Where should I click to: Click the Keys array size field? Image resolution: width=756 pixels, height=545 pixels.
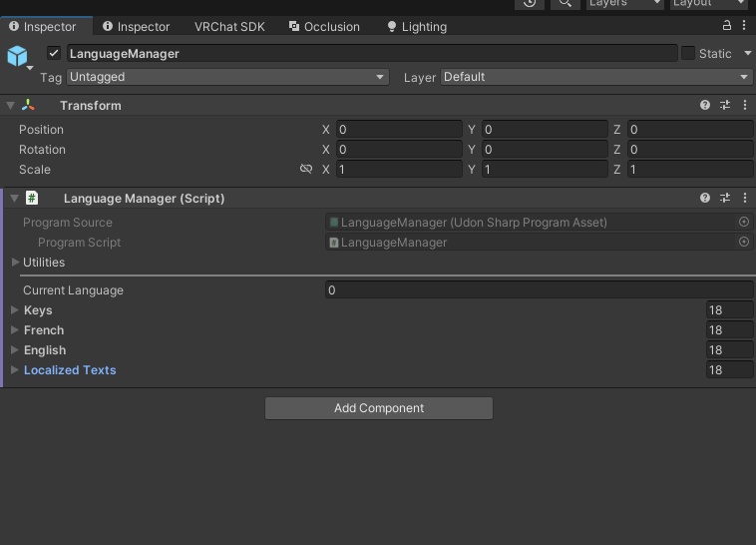pos(729,309)
